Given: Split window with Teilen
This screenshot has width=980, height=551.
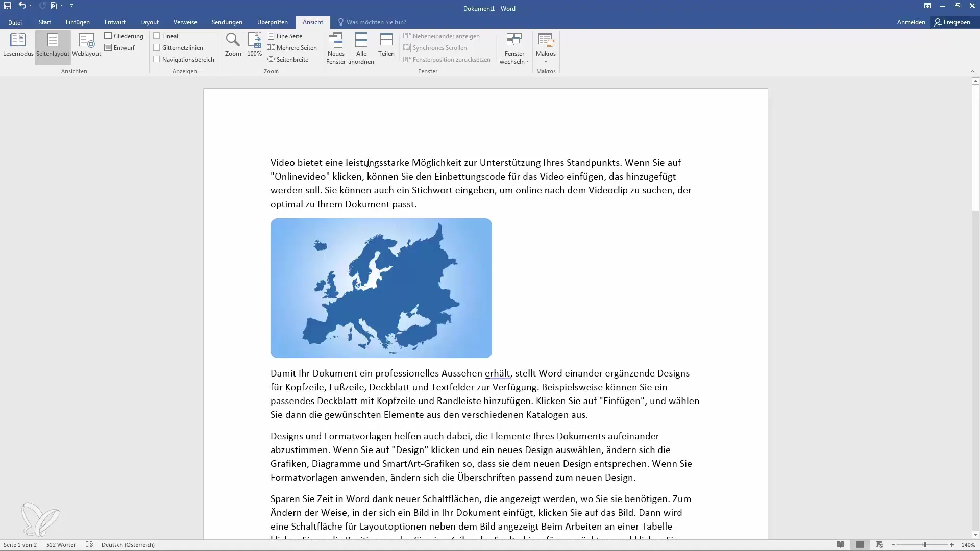Looking at the screenshot, I should tap(386, 45).
